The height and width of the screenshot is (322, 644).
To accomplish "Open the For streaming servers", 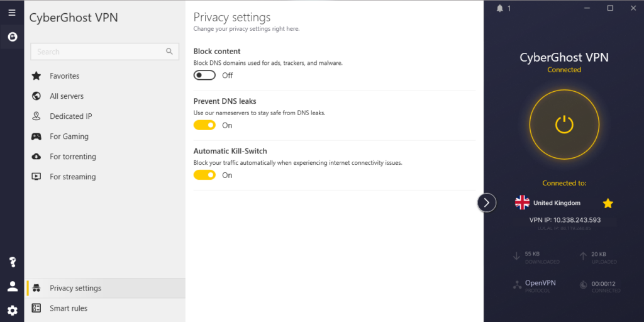I will tap(105, 177).
